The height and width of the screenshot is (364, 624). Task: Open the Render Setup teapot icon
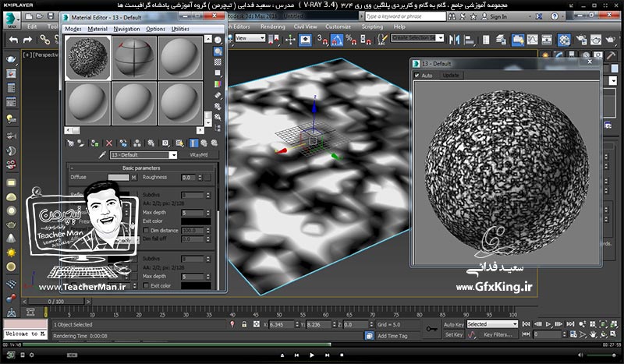click(x=581, y=40)
